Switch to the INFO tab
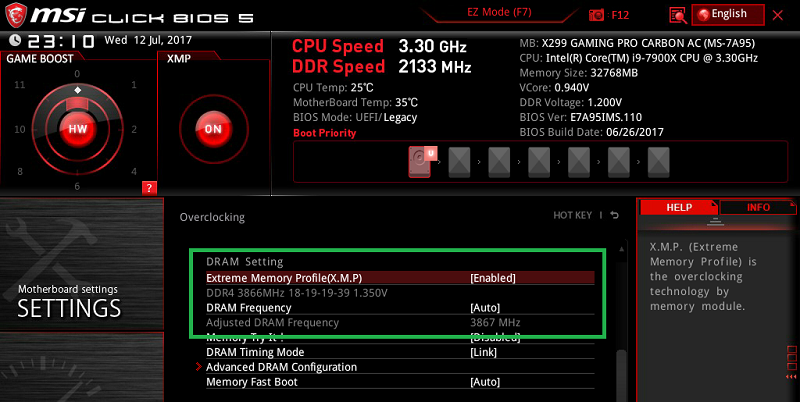The image size is (800, 402). (758, 207)
